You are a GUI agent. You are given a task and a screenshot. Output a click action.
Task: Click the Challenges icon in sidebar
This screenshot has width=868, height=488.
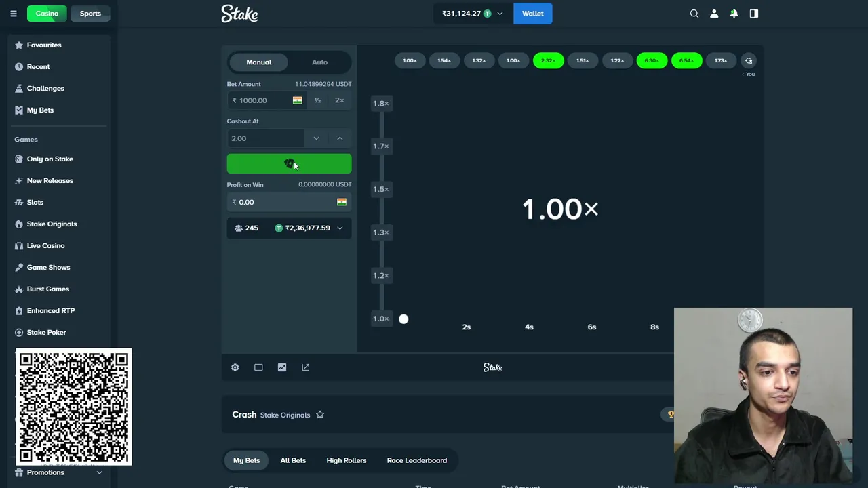(19, 88)
